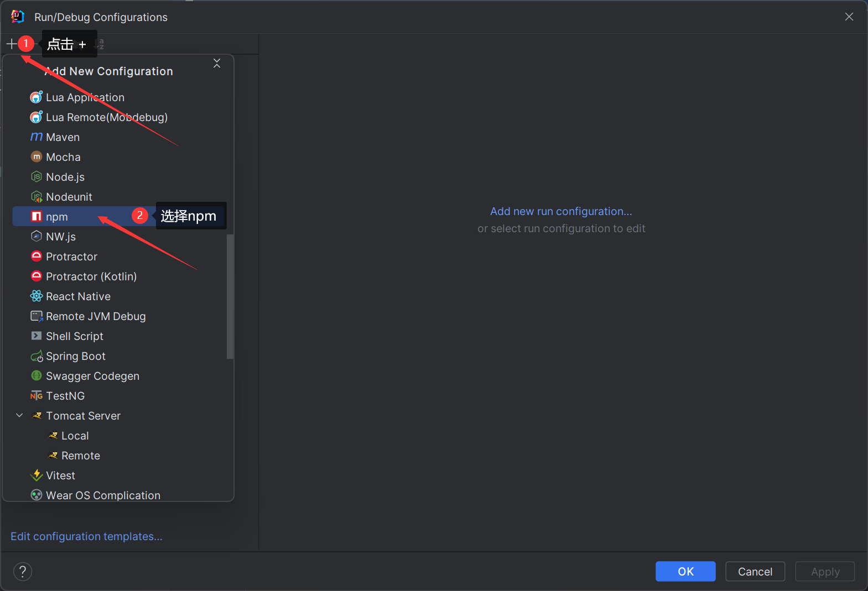868x591 pixels.
Task: Collapse the Tomcat Server tree node
Action: click(x=19, y=416)
